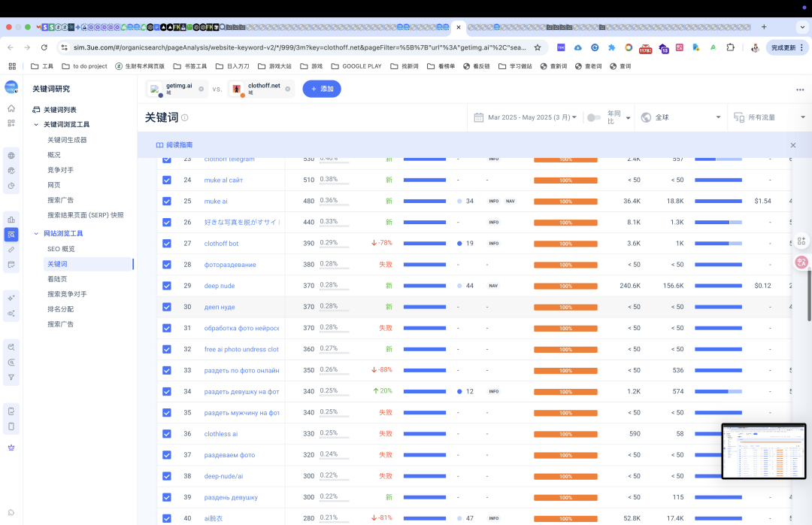Uncheck row 24 muke al сайт
This screenshot has height=525, width=812.
167,180
